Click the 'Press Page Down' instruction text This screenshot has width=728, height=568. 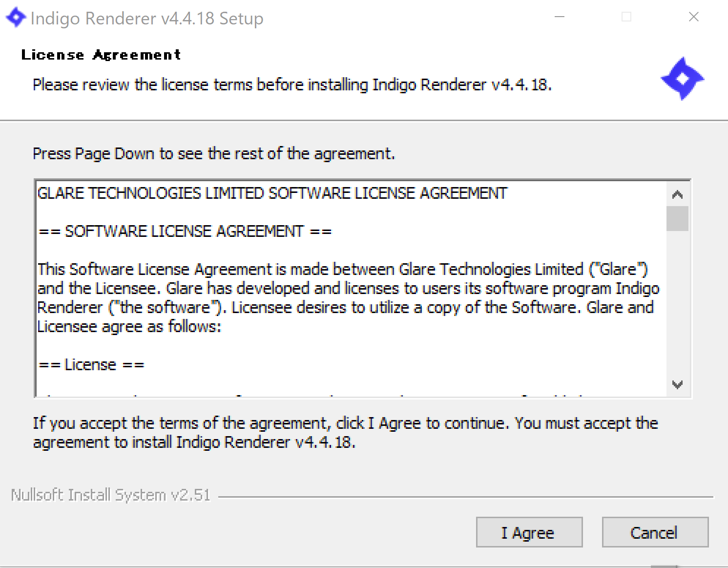[214, 154]
